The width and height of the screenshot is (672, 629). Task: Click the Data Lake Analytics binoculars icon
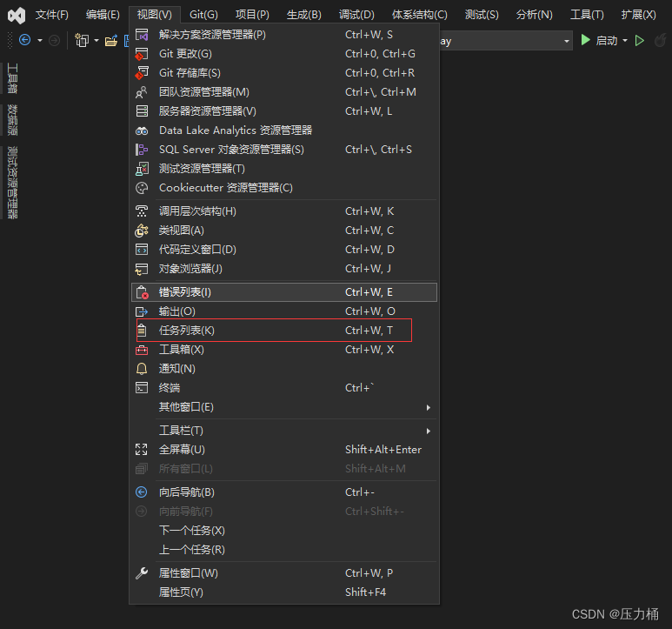point(142,130)
